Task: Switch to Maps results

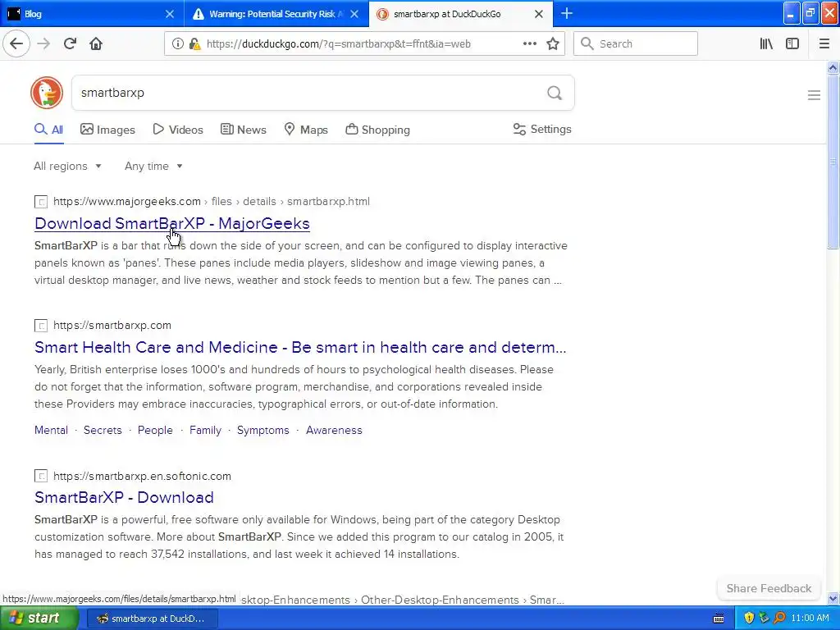Action: tap(306, 130)
